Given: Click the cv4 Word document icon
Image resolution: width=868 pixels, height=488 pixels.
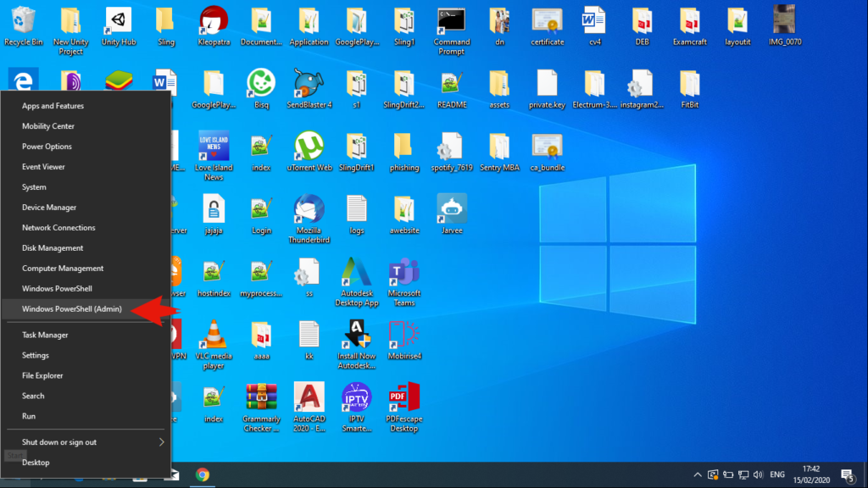Looking at the screenshot, I should click(594, 26).
